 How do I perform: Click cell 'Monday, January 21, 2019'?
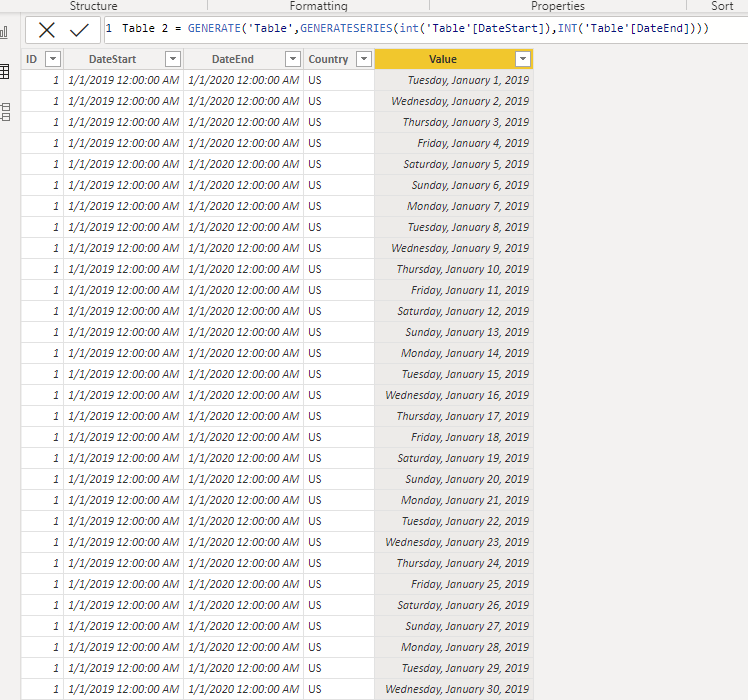(x=454, y=500)
